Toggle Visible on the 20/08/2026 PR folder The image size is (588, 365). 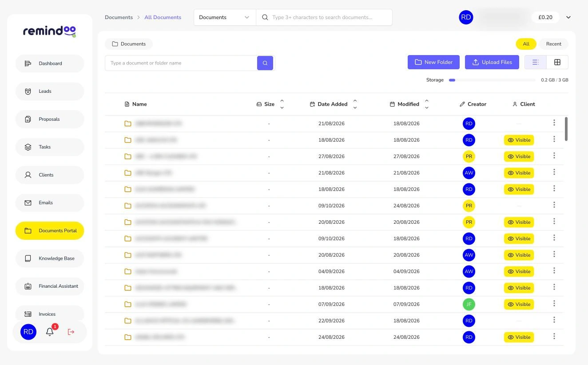(519, 222)
